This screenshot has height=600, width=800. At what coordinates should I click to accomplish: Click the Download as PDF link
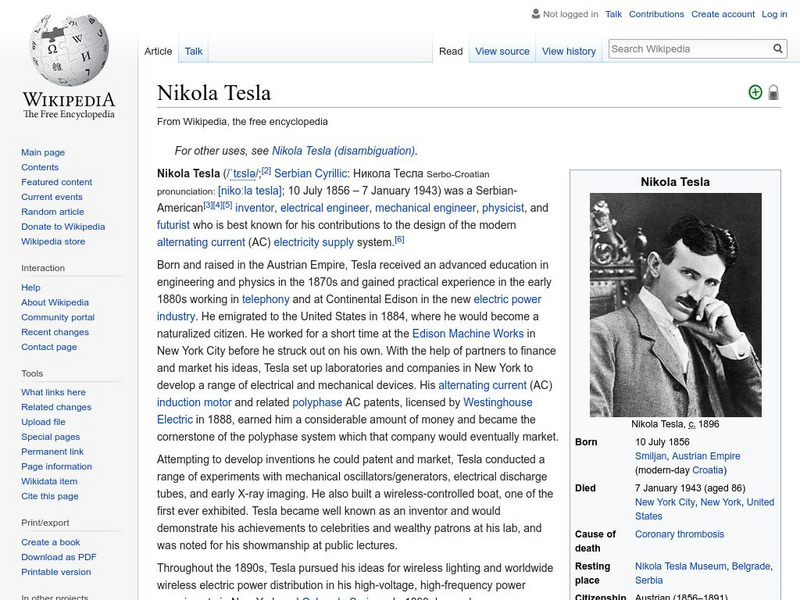59,557
